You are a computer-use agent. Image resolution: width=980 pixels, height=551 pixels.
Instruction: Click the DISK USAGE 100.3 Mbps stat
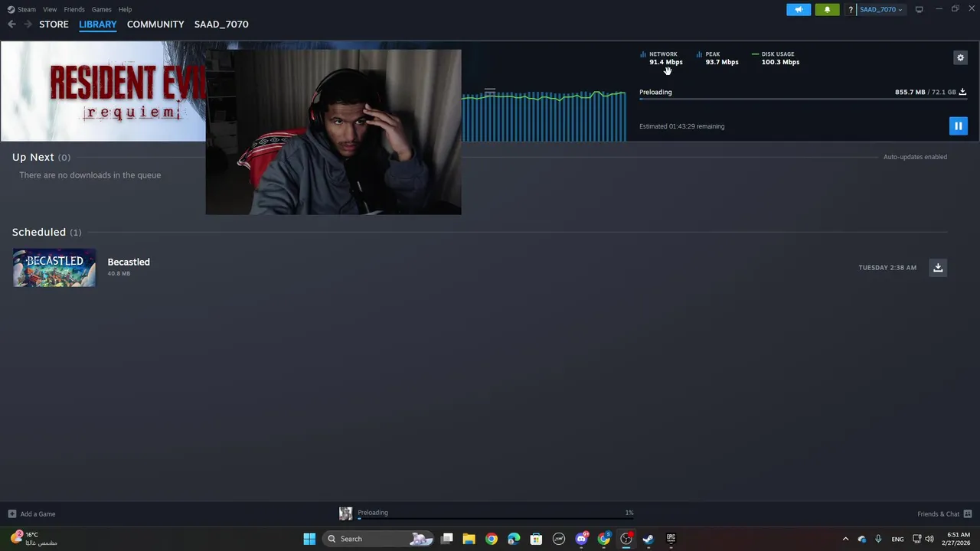[776, 58]
